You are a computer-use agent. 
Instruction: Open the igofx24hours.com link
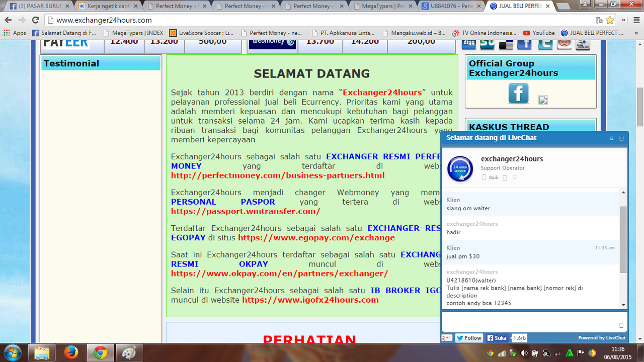coord(310,300)
